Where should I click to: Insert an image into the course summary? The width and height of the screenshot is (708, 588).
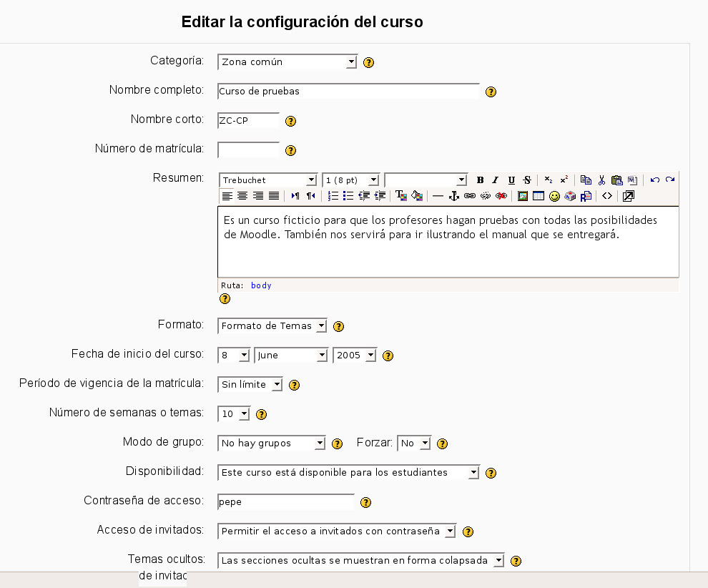[523, 195]
